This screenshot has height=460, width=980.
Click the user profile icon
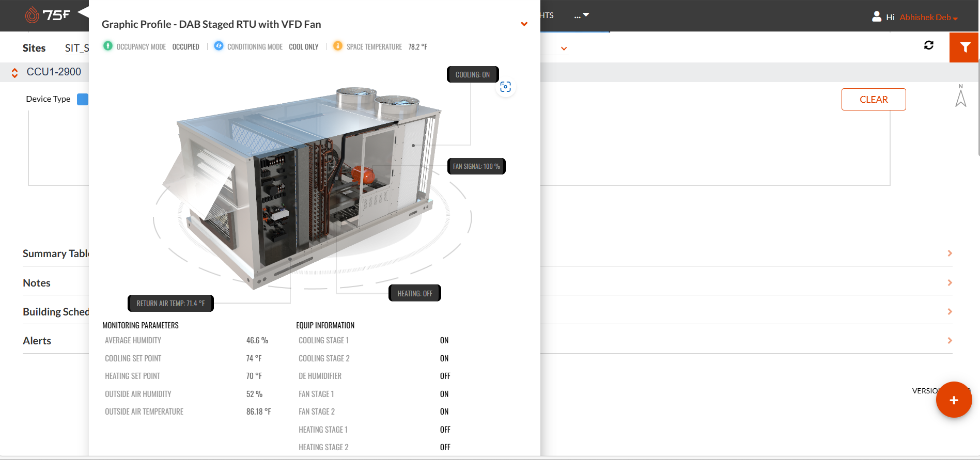(877, 17)
